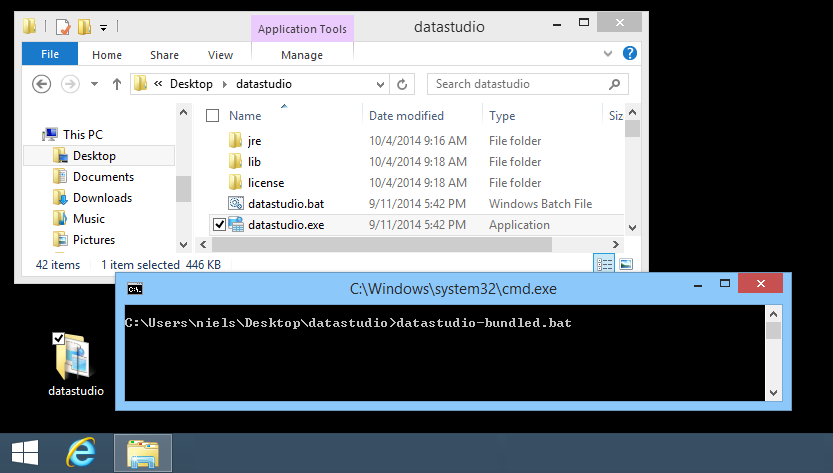Switch to the View ribbon tab
The image size is (833, 473).
[x=220, y=55]
